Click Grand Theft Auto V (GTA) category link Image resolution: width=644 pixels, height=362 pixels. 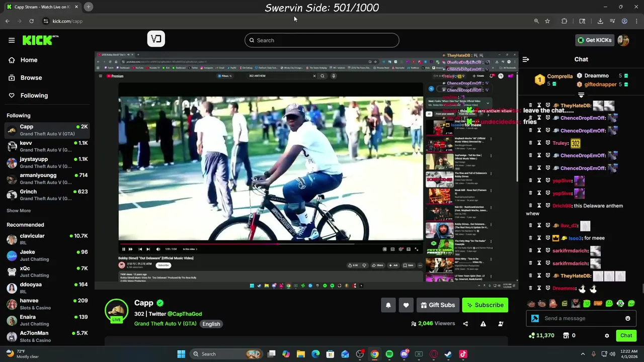[x=166, y=324]
